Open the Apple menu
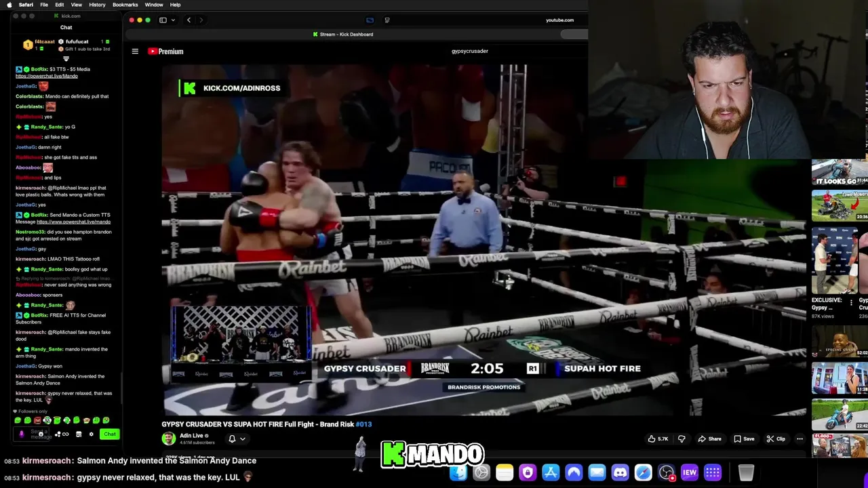Image resolution: width=868 pixels, height=488 pixels. pos(9,5)
